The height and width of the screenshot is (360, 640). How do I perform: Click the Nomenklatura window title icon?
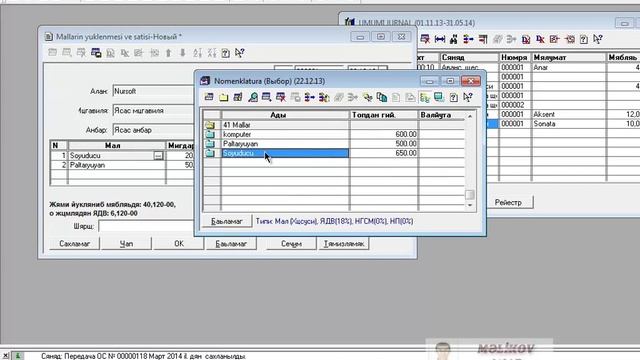click(205, 81)
